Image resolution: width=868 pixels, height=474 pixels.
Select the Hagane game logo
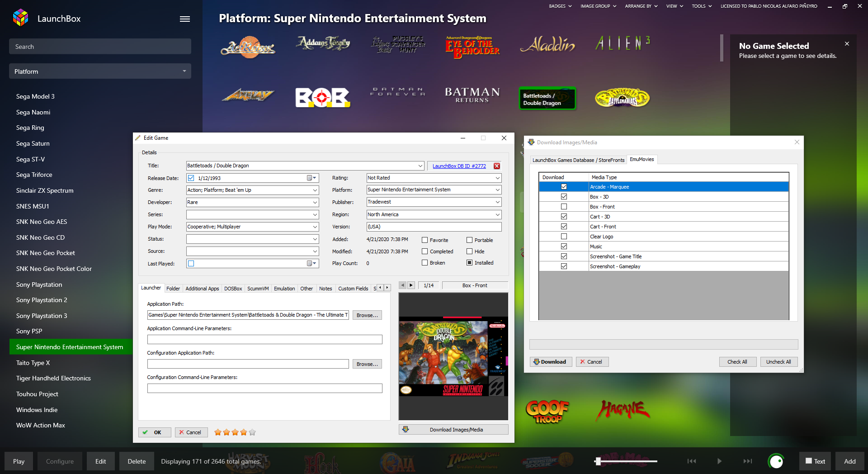(x=623, y=410)
